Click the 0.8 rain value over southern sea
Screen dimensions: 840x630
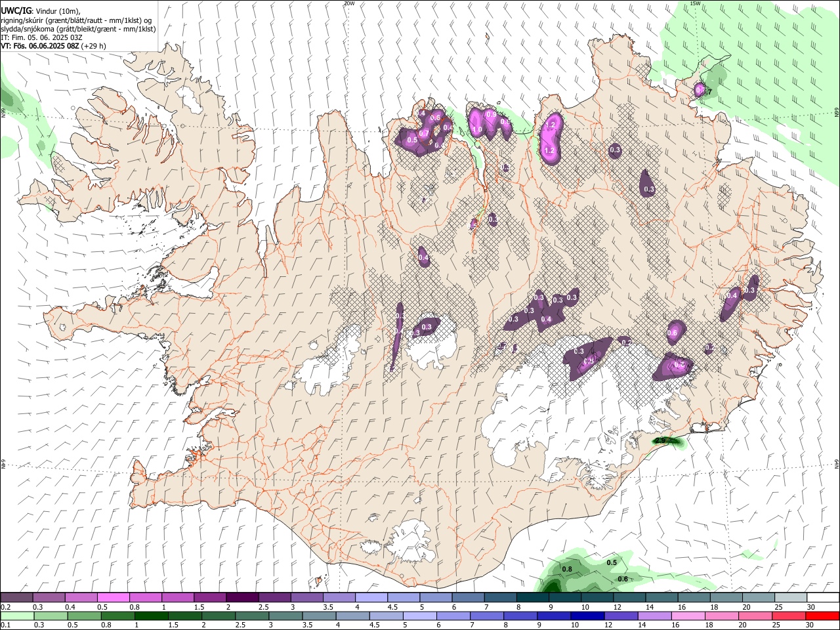[568, 569]
